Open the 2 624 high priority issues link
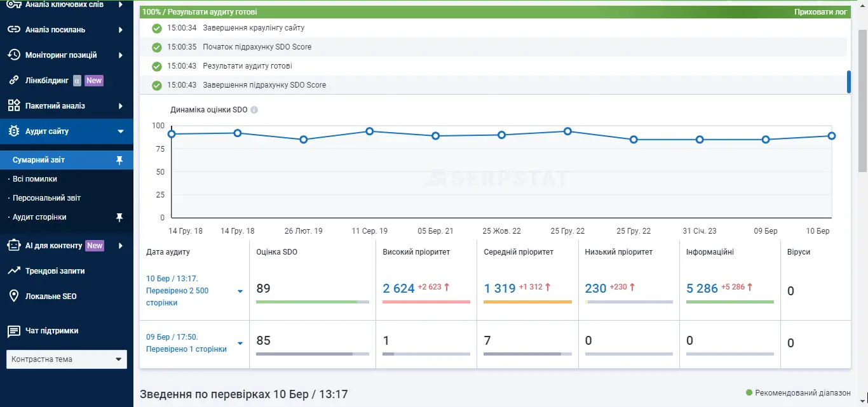 [398, 288]
